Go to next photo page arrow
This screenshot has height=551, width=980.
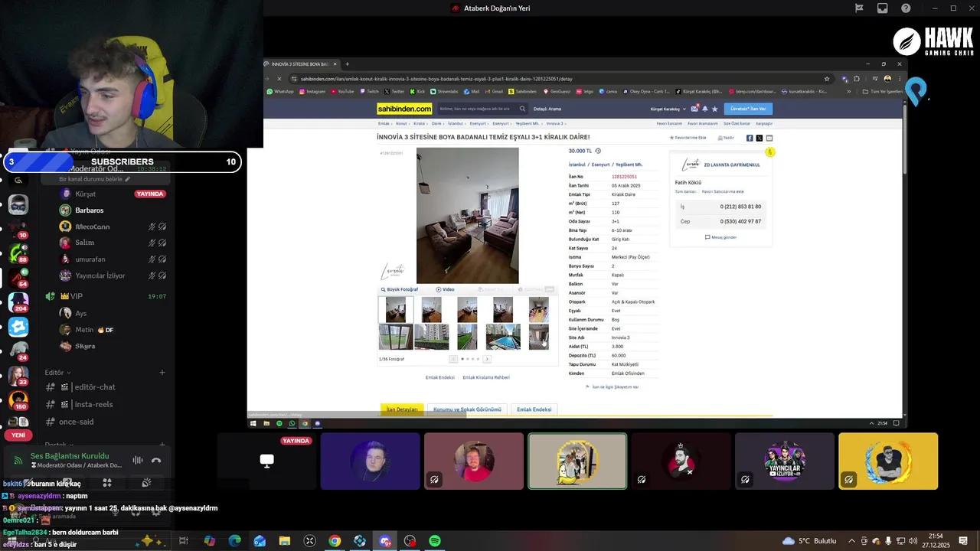pyautogui.click(x=487, y=359)
